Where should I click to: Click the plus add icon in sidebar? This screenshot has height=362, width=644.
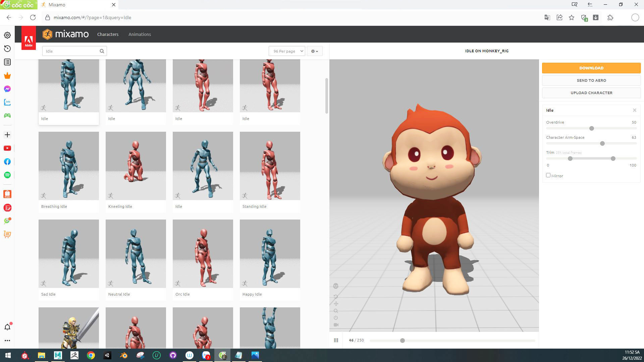[7, 135]
